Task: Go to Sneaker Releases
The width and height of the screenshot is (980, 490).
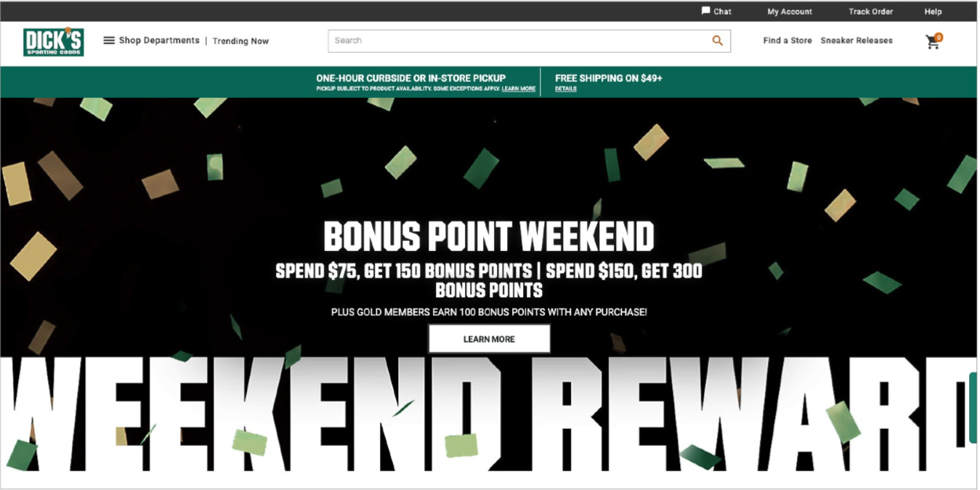Action: click(857, 41)
